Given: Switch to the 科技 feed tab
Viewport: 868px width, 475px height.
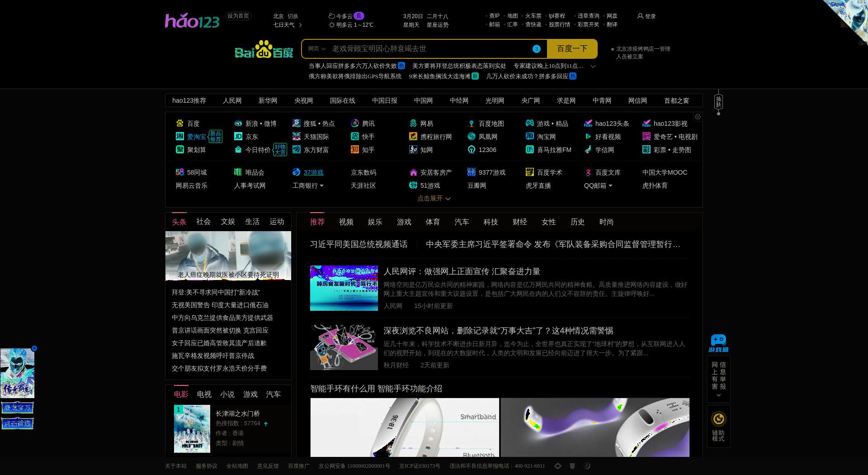Looking at the screenshot, I should coord(491,222).
